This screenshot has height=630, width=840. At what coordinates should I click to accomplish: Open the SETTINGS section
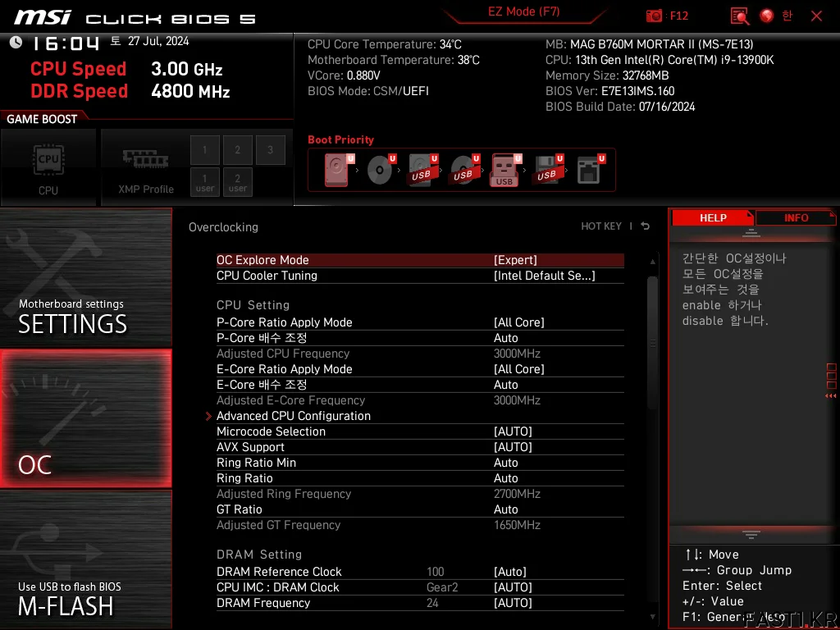[85, 277]
